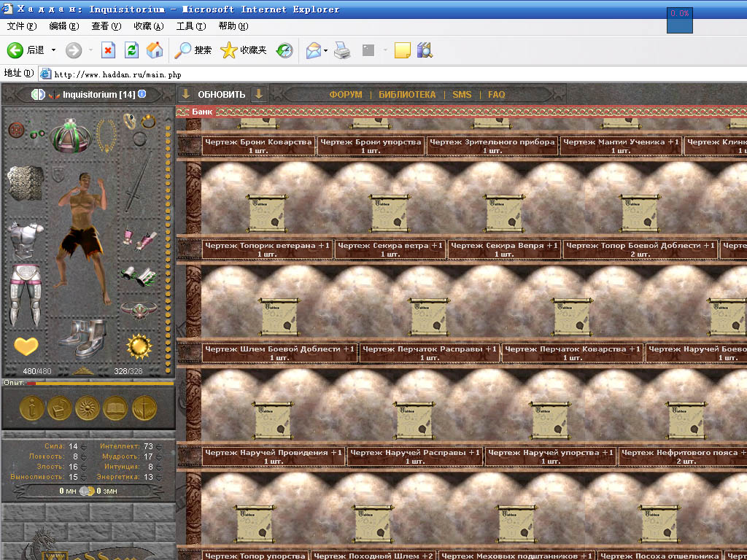
Task: Select the Чертеж Перчаток Расправы +1 scroll
Action: 429,316
